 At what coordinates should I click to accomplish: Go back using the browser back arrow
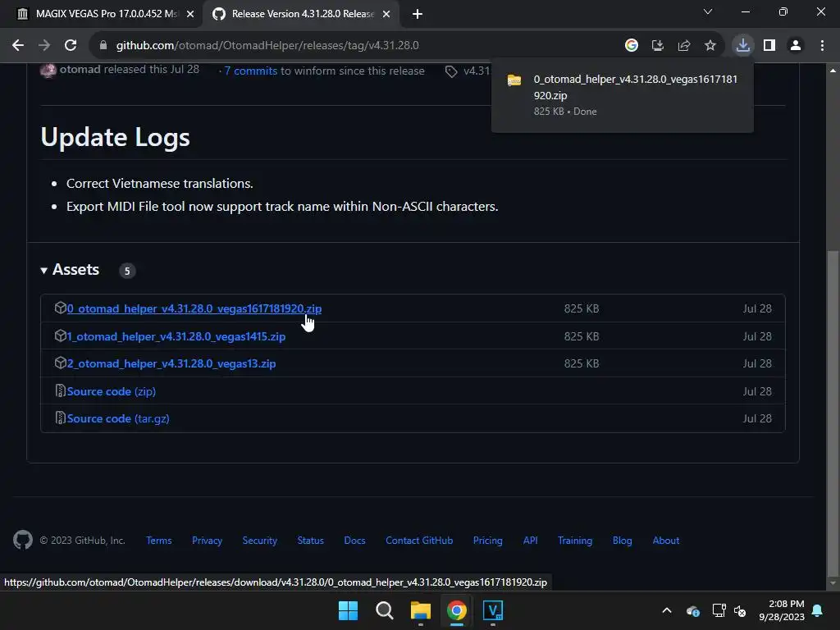pos(18,46)
